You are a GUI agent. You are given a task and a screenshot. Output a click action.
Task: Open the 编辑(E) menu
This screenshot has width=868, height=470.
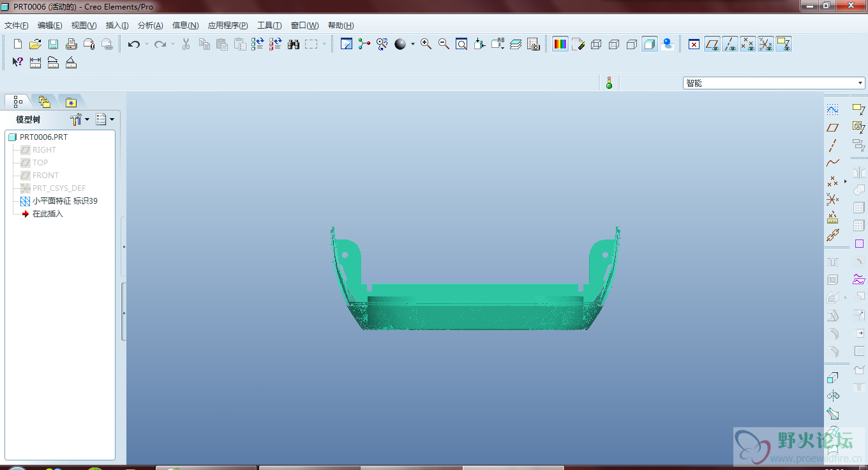[50, 26]
